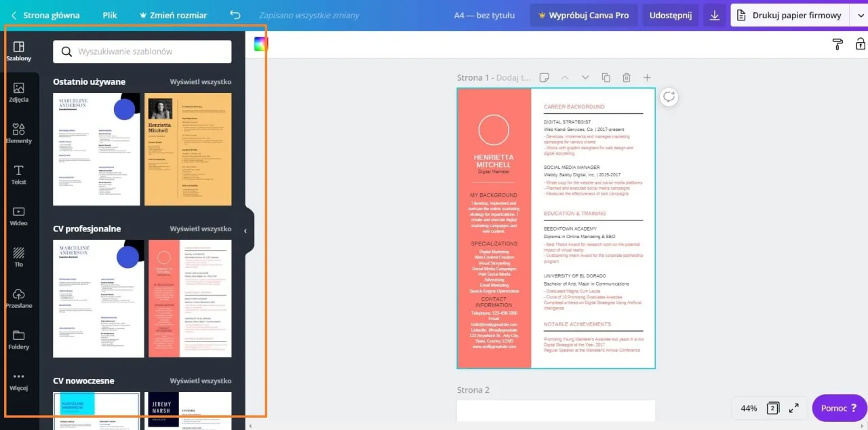This screenshot has height=430, width=868.
Task: Open the Plik menu
Action: 110,15
